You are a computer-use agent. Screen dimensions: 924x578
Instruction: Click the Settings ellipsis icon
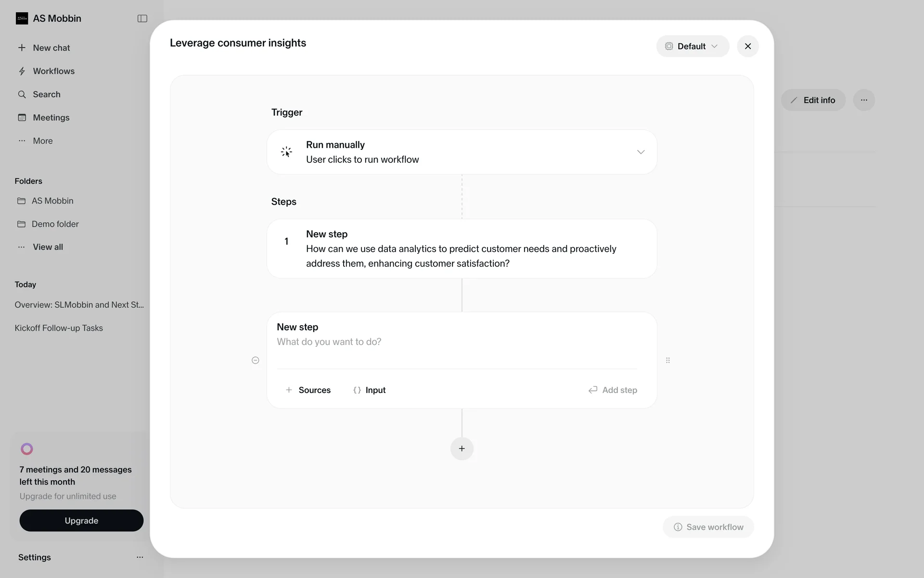(x=140, y=557)
